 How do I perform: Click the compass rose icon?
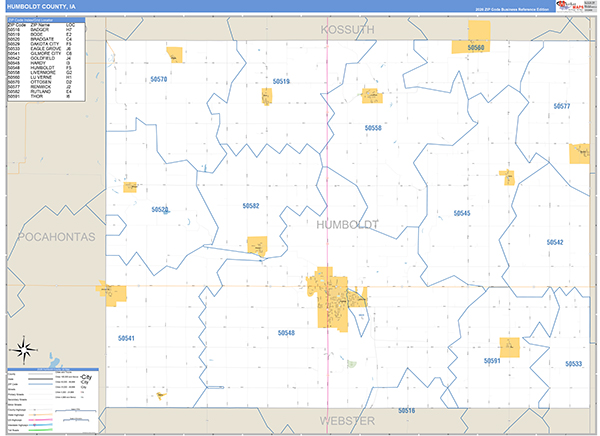[24, 349]
